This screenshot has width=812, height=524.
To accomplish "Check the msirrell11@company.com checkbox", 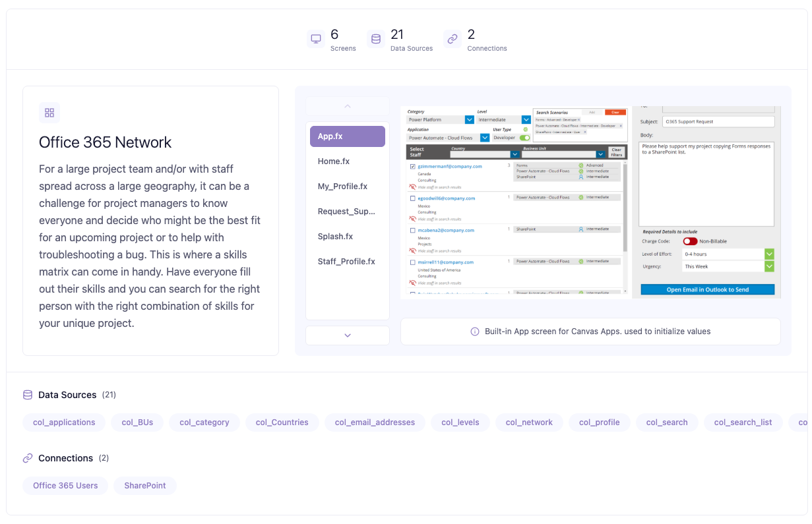I will pos(413,262).
